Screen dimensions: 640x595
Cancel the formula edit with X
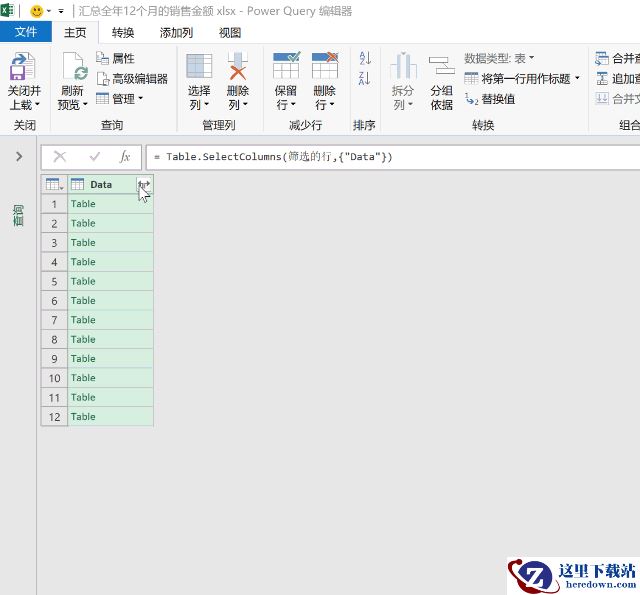click(x=60, y=156)
